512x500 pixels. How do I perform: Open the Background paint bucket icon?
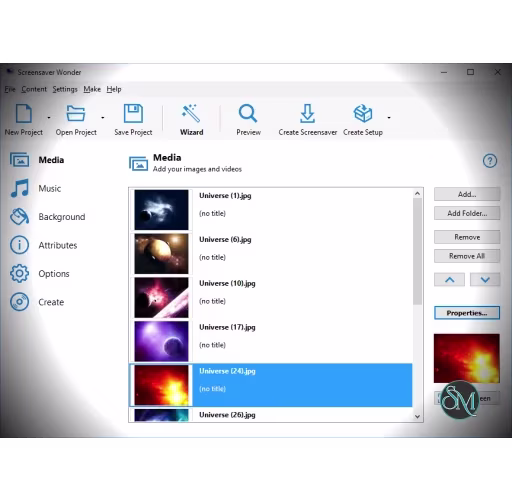coord(19,217)
